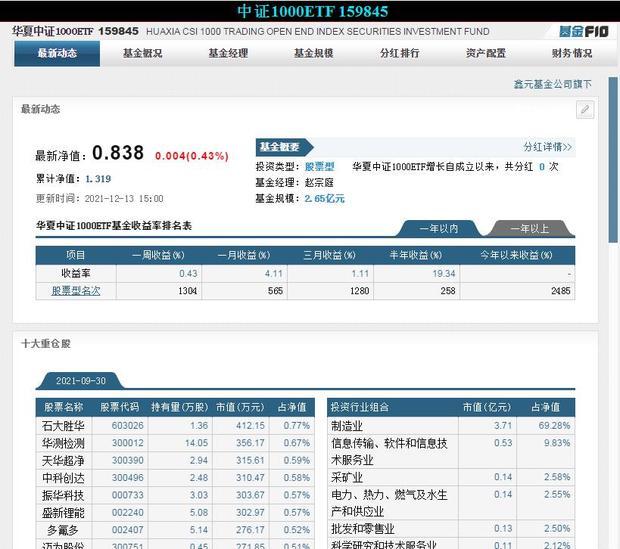This screenshot has width=620, height=549.
Task: Click stock name 石大胜华
Action: pos(63,426)
